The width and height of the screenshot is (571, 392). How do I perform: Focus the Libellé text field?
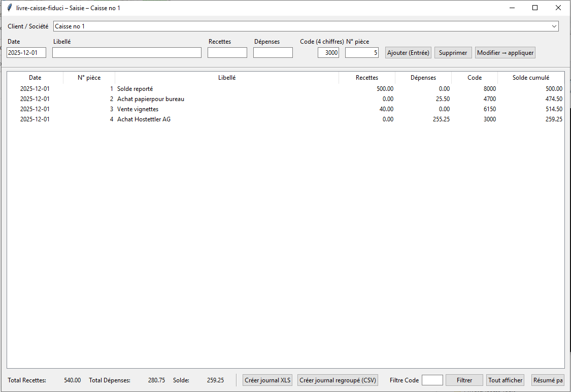coord(126,53)
